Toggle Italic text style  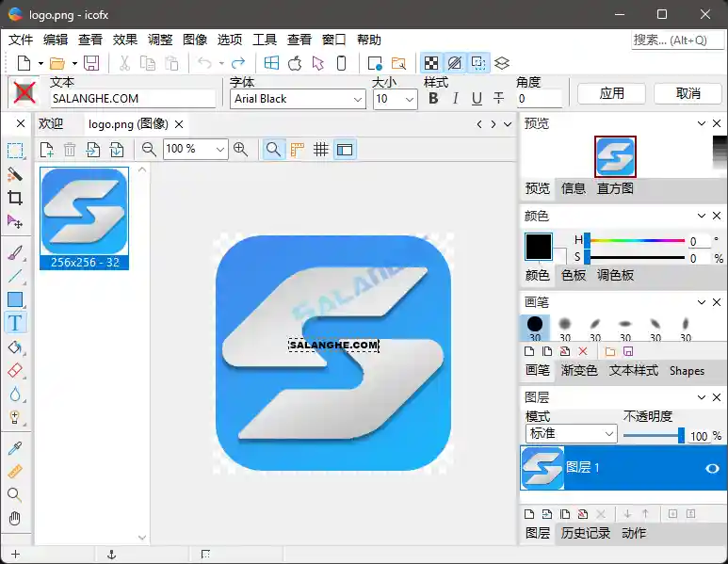pyautogui.click(x=456, y=99)
